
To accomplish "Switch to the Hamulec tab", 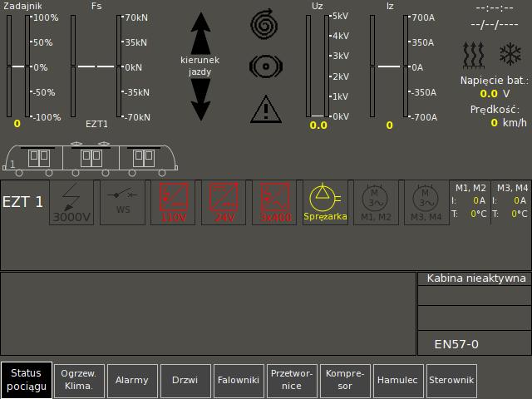I will (398, 381).
